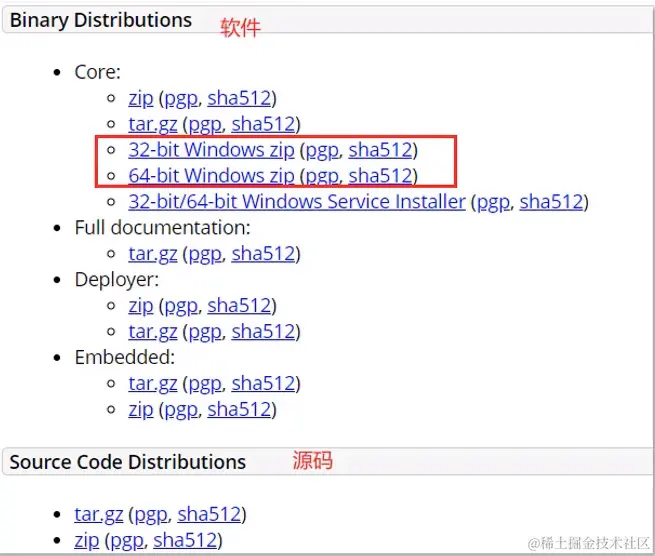The image size is (655, 556).
Task: Download the Embedded tar.gz
Action: pos(152,383)
